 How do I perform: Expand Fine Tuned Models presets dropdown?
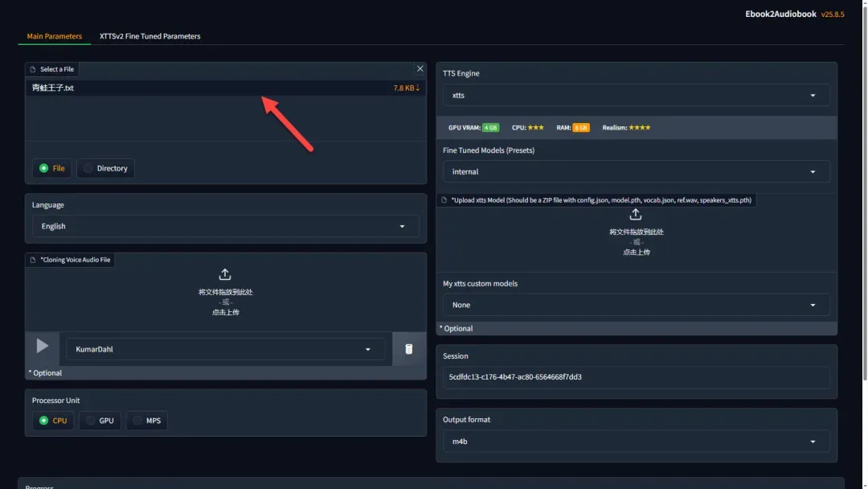636,171
